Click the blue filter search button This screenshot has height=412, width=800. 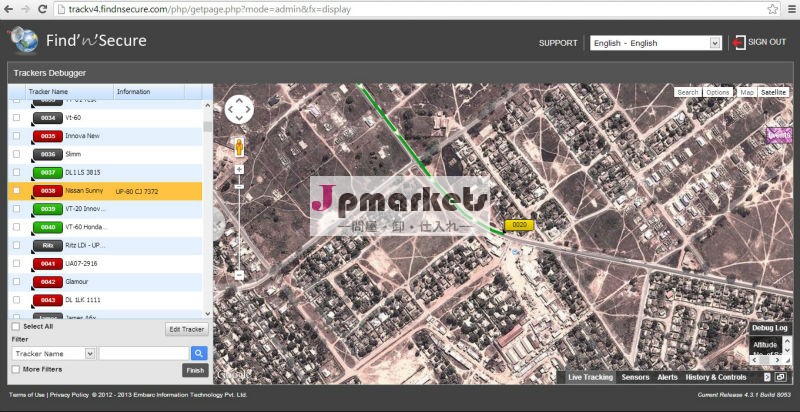point(198,353)
